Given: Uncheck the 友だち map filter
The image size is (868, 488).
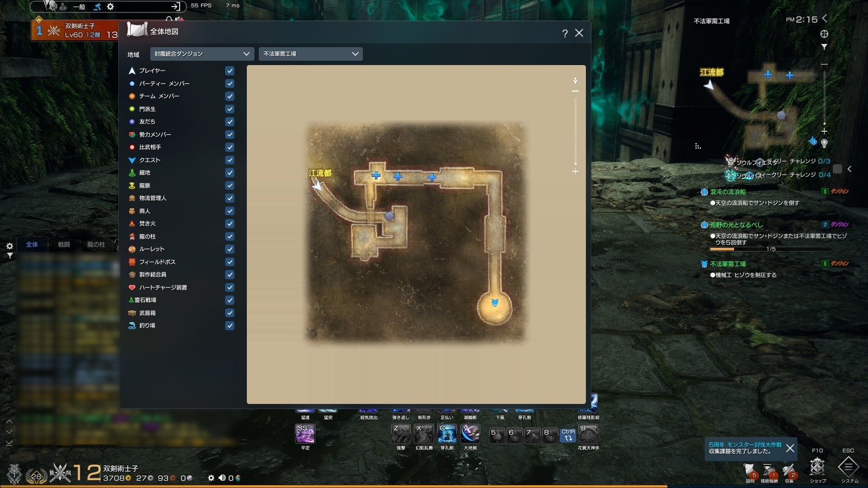Looking at the screenshot, I should 229,121.
